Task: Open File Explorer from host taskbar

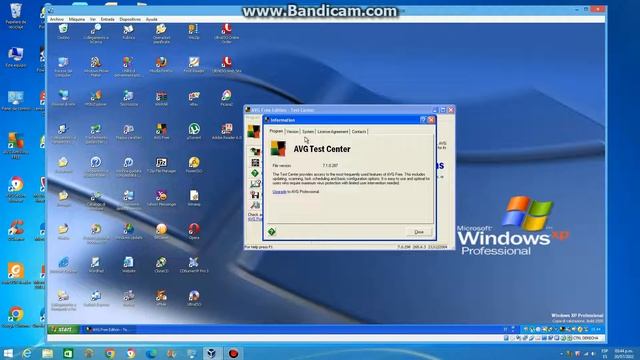Action: [x=47, y=353]
